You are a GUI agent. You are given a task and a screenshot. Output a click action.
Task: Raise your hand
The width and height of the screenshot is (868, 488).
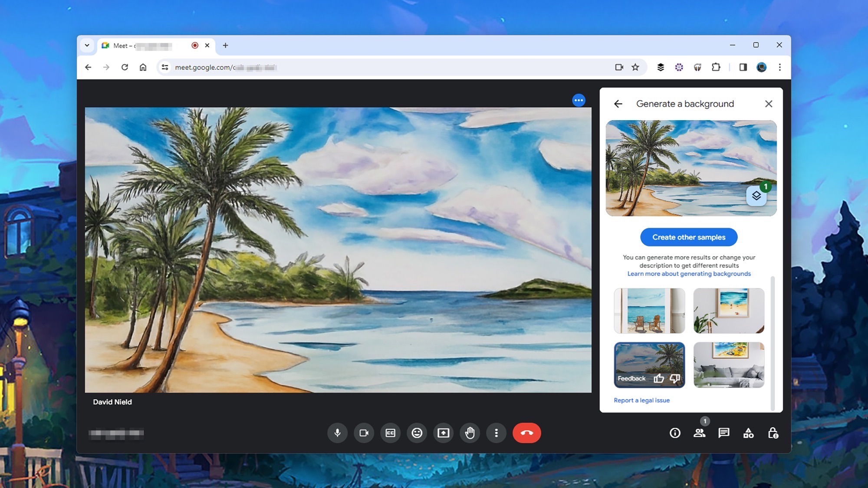click(470, 432)
